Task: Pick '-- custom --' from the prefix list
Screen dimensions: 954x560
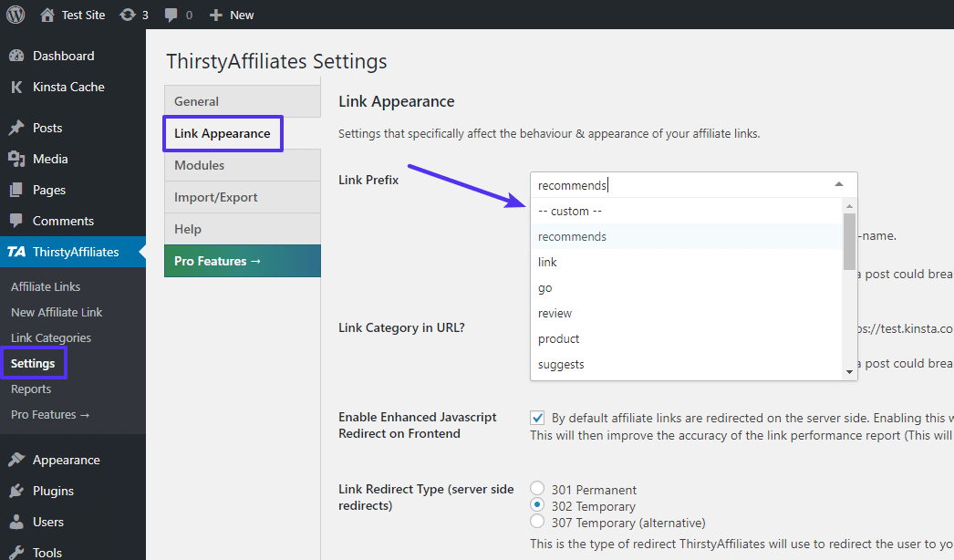Action: pos(570,212)
